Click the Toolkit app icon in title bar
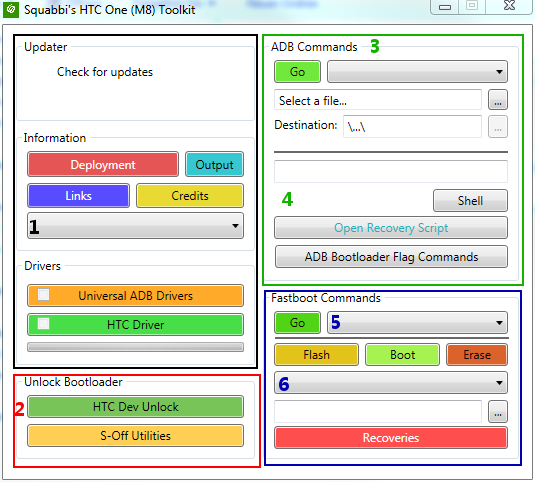This screenshot has height=482, width=535. point(11,10)
